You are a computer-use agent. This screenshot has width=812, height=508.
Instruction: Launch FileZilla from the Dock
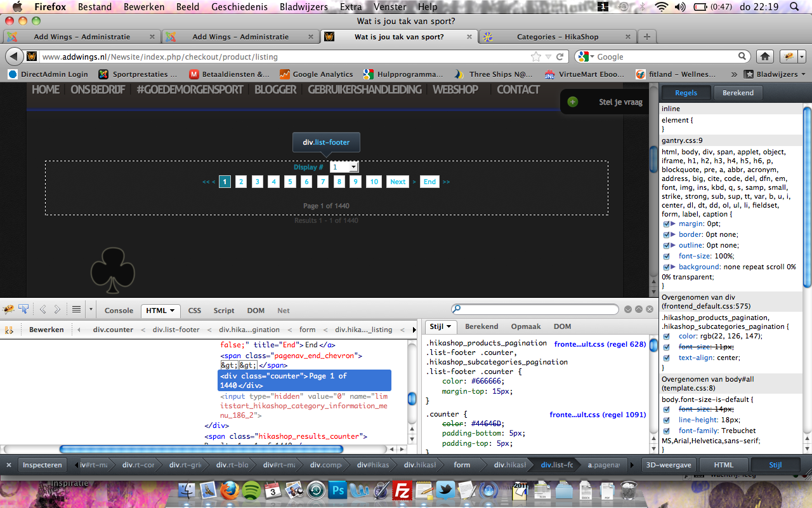pyautogui.click(x=402, y=491)
